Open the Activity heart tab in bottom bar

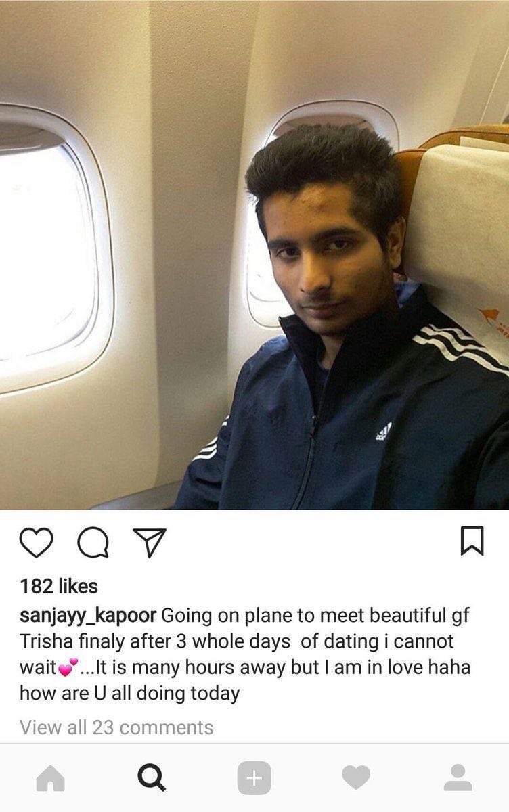[356, 777]
